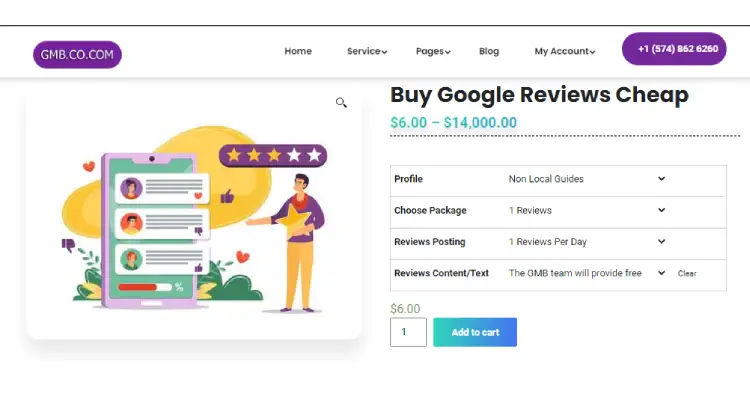Expand the My Account menu
The image size is (750, 400).
[564, 51]
